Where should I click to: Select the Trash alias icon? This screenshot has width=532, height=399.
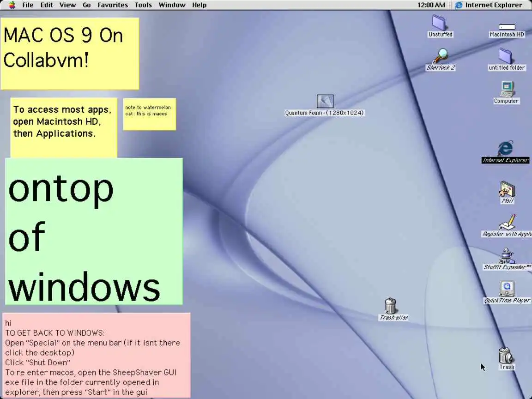(x=390, y=306)
